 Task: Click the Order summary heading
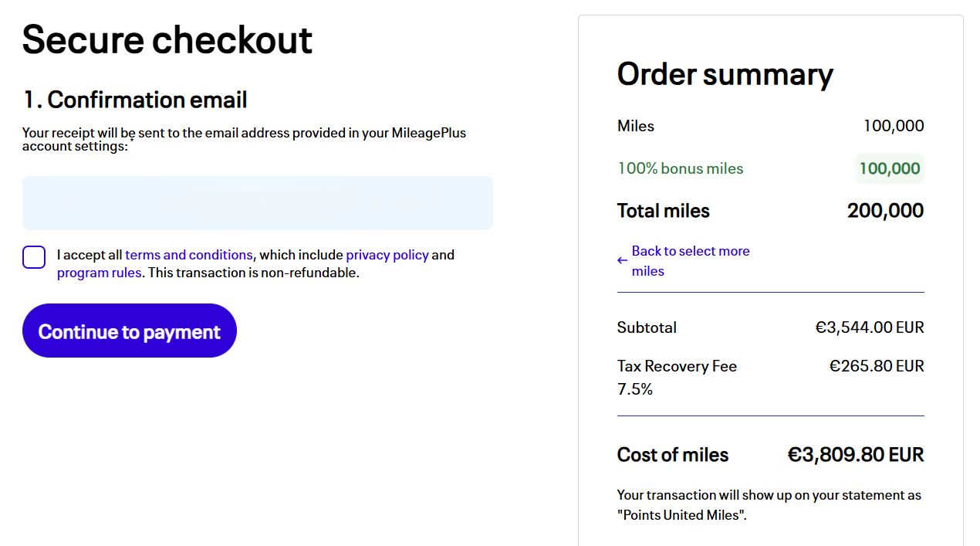(725, 74)
